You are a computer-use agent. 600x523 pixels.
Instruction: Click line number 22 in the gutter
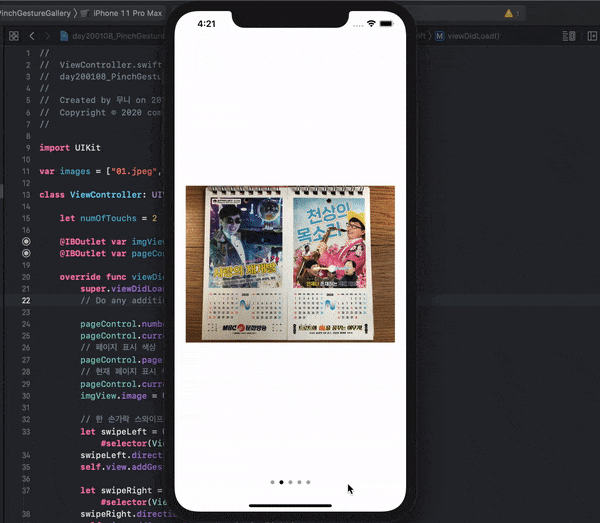pyautogui.click(x=26, y=300)
